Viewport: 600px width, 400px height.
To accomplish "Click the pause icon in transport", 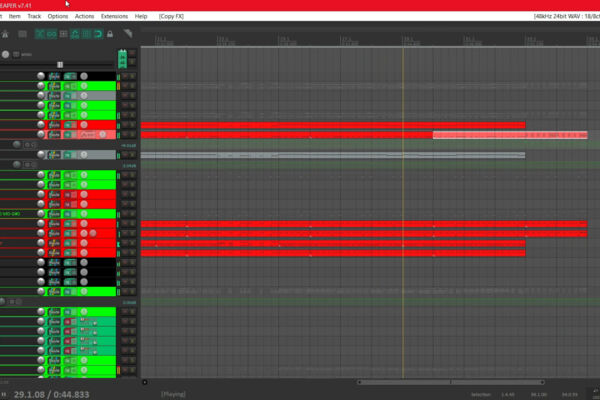I will [4, 394].
